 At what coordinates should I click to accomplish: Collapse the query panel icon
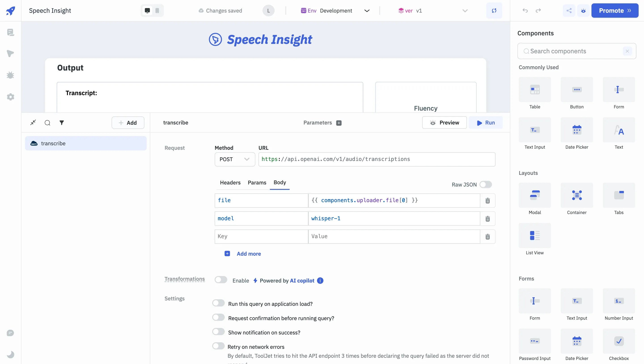pyautogui.click(x=33, y=122)
